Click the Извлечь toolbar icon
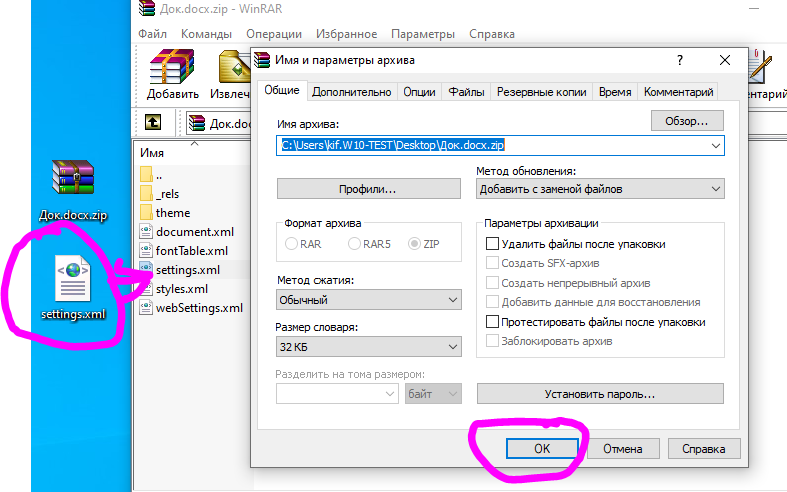Screen dimensions: 787x492 coord(232,74)
